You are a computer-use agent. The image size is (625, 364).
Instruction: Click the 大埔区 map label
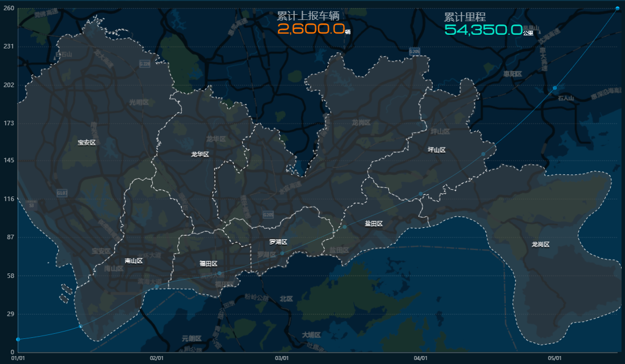[311, 335]
